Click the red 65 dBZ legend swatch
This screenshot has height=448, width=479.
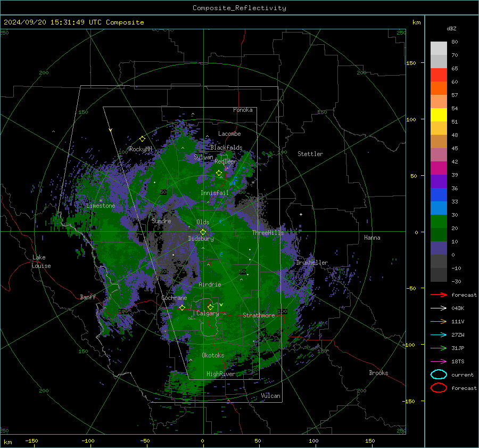click(x=439, y=75)
